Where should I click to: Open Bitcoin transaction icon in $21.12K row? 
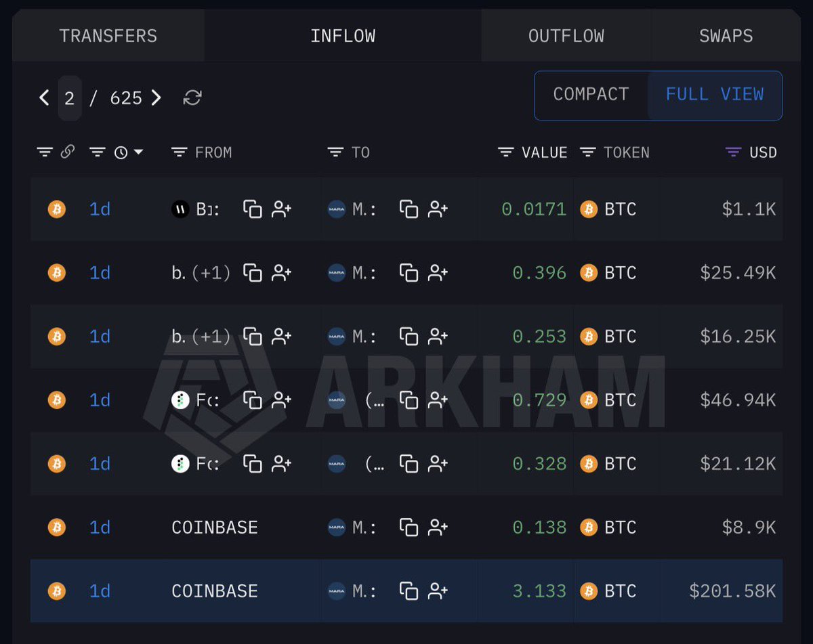tap(57, 464)
